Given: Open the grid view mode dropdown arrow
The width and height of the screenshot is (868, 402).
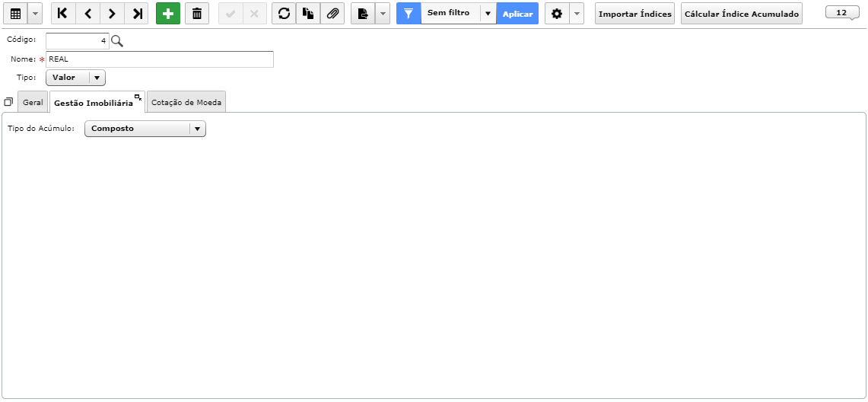Looking at the screenshot, I should 34,14.
